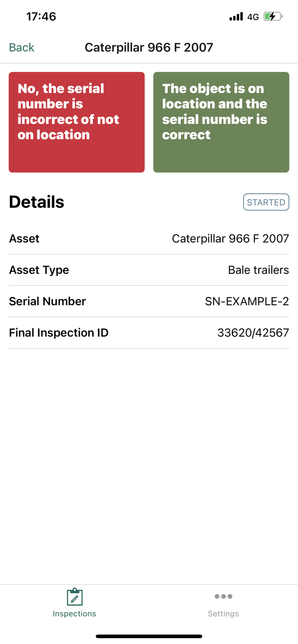Tap the home indicator bar
Screen dimensions: 298x644
tap(149, 636)
